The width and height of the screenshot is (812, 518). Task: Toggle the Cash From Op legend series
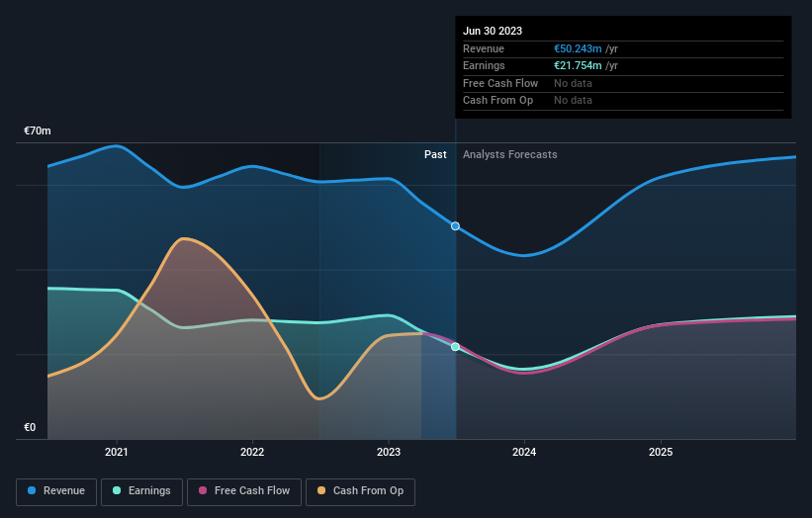click(x=360, y=491)
